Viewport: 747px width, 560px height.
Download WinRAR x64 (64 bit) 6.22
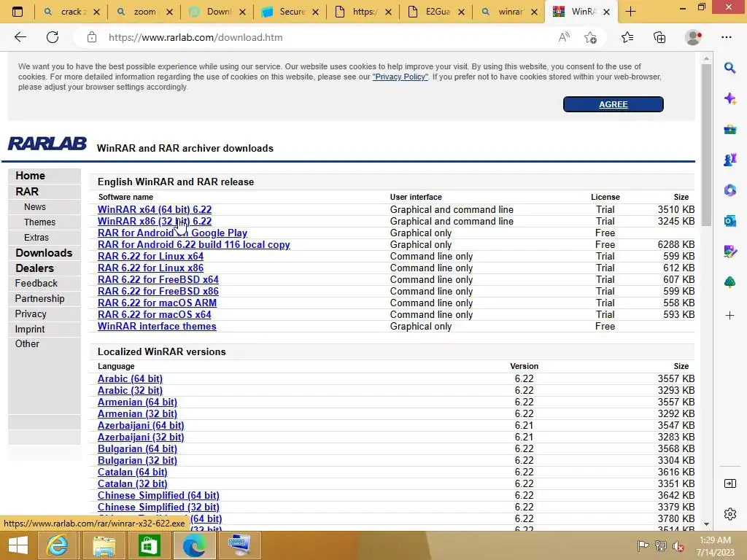coord(155,209)
